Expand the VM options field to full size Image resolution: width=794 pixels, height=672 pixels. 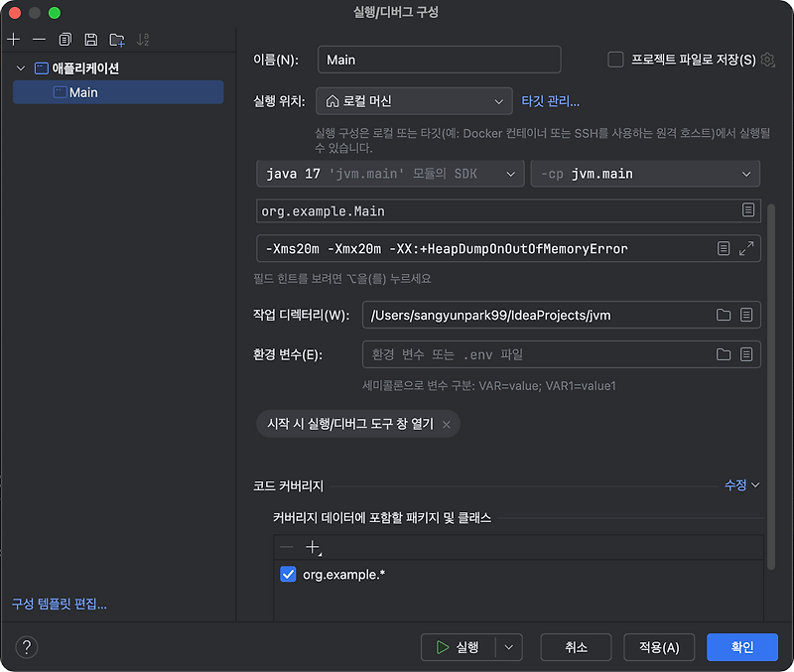click(747, 248)
